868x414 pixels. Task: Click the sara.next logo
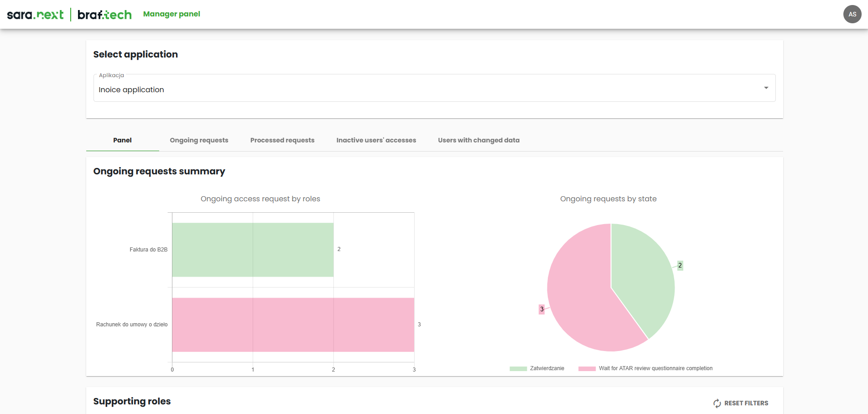point(35,15)
